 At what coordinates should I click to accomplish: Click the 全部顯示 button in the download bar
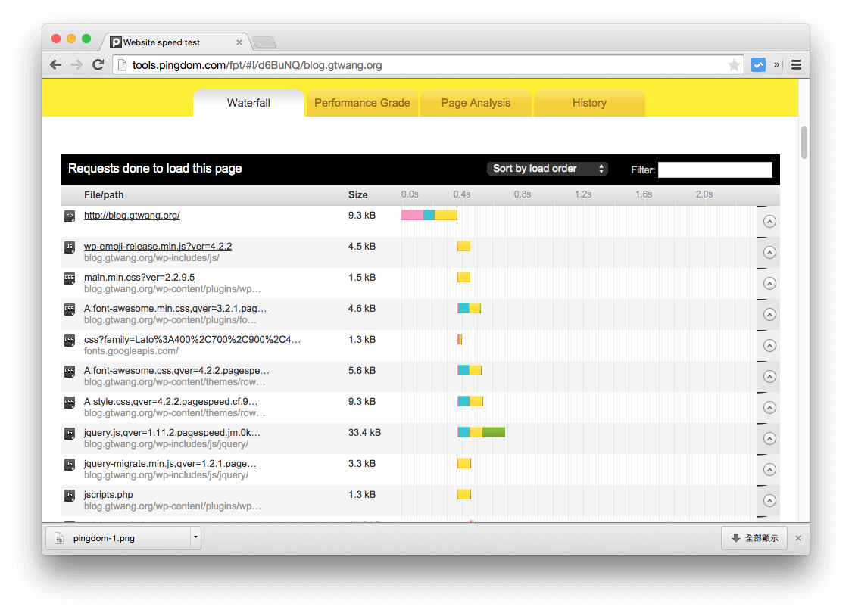754,537
